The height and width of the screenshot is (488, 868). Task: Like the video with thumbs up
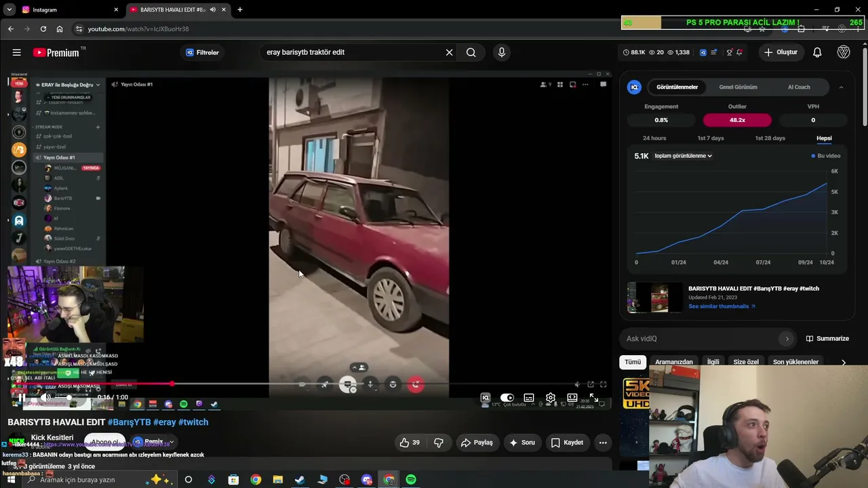[x=410, y=443]
